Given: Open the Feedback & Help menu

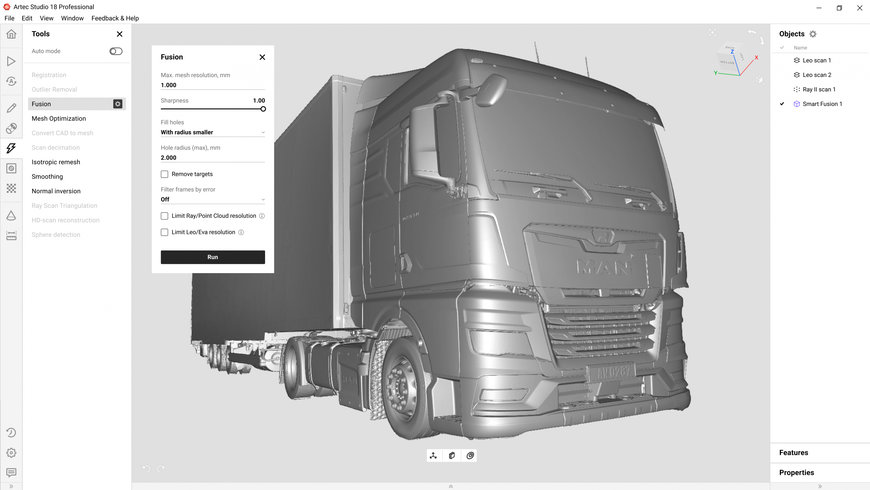Looking at the screenshot, I should pos(115,18).
